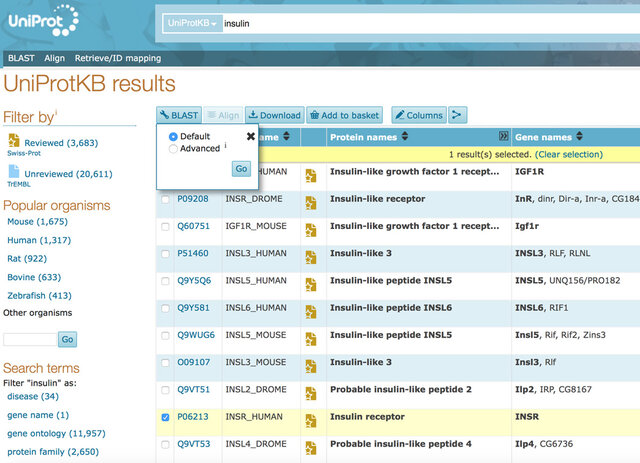Click reviewed icon in INSL2_DROME row
The height and width of the screenshot is (463, 640).
point(311,394)
